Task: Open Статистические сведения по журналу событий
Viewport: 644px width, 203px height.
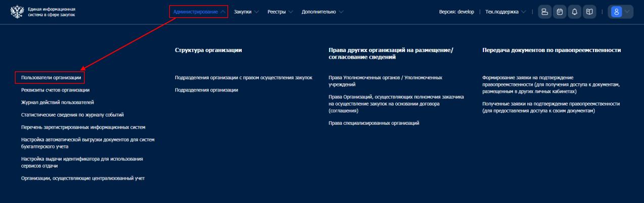Action: click(72, 114)
